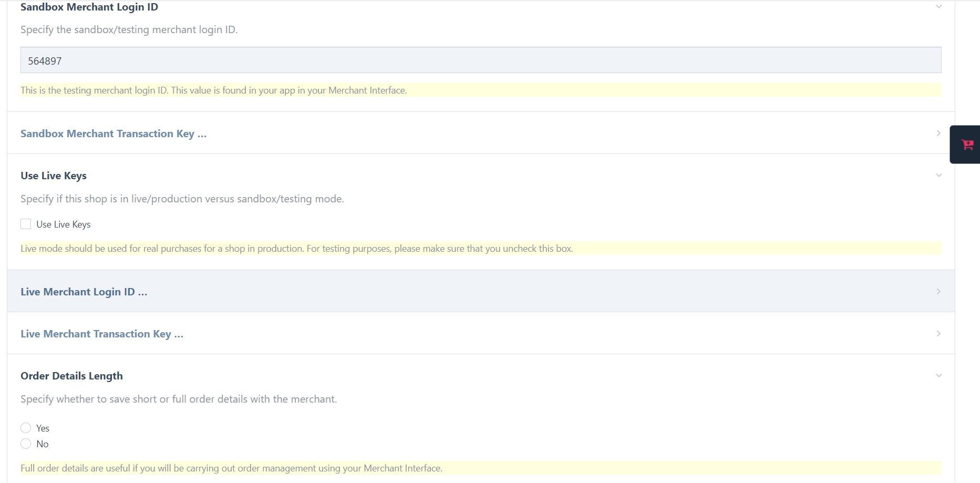Focus the merchant login ID field containing 564897
This screenshot has height=483, width=980.
pyautogui.click(x=481, y=60)
